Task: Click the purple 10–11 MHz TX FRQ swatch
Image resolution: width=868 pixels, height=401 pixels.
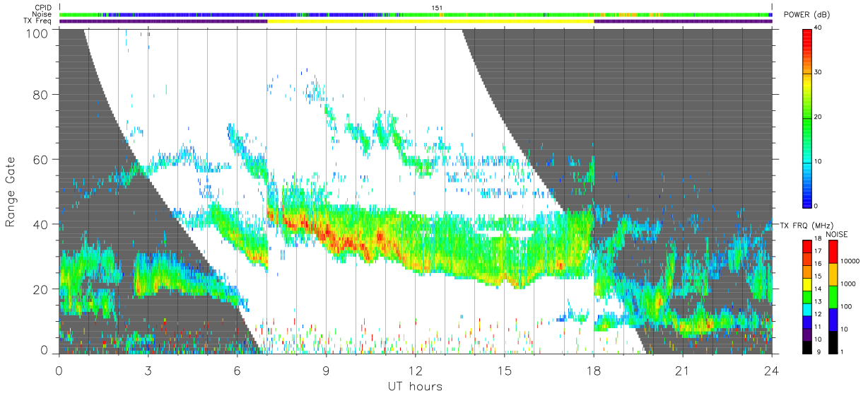Action: click(807, 334)
